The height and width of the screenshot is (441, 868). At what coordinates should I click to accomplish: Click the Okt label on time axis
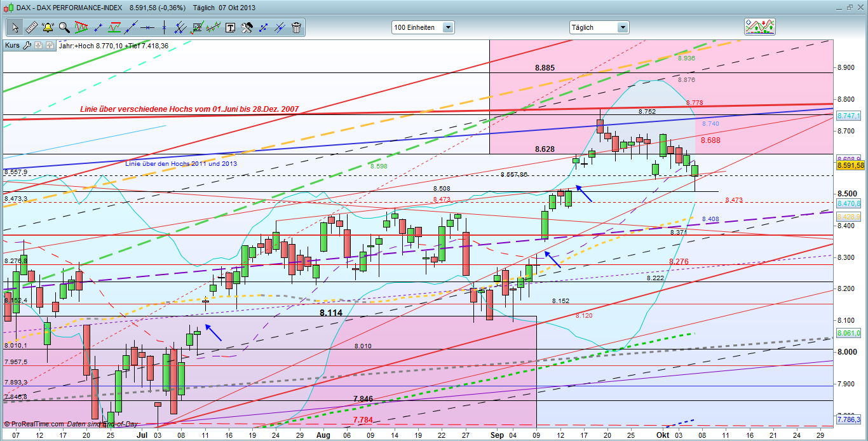[x=663, y=435]
